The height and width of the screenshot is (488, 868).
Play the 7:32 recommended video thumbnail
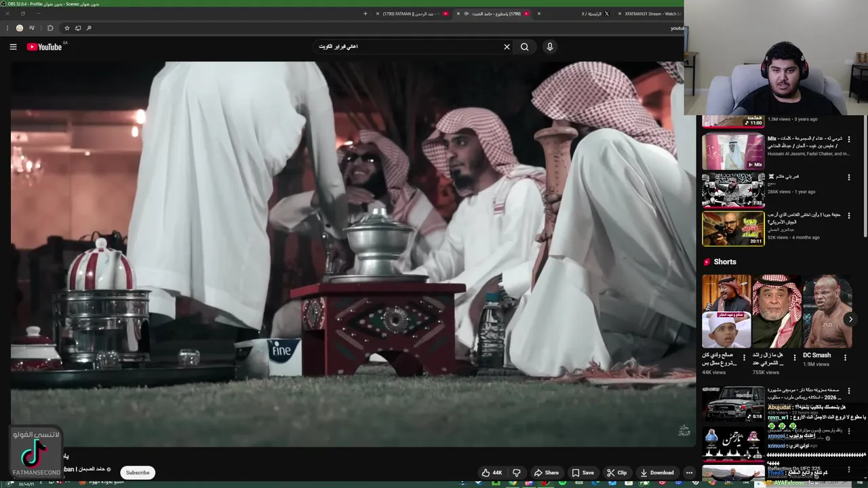(733, 190)
